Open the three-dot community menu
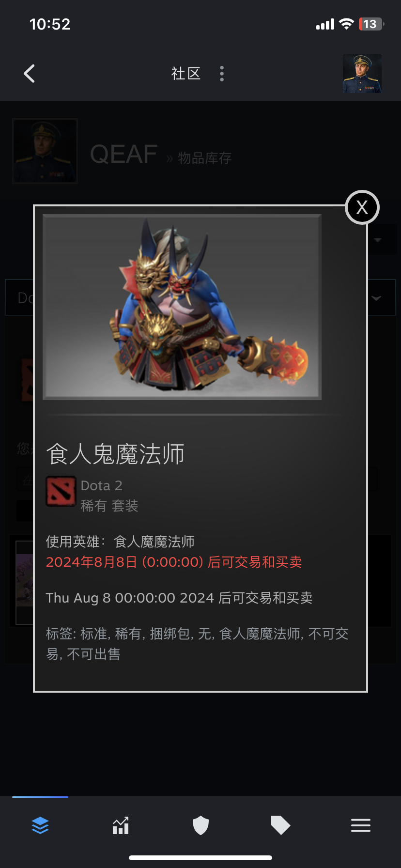 222,74
